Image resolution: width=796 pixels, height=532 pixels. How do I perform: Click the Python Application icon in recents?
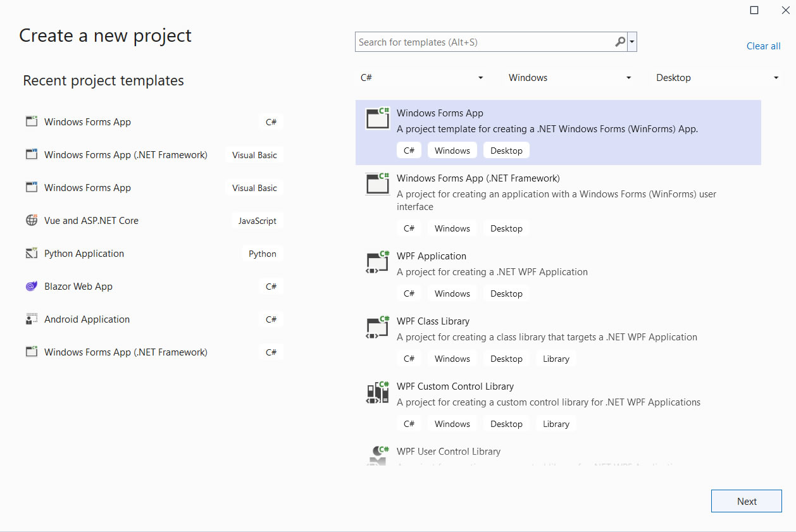click(x=32, y=254)
